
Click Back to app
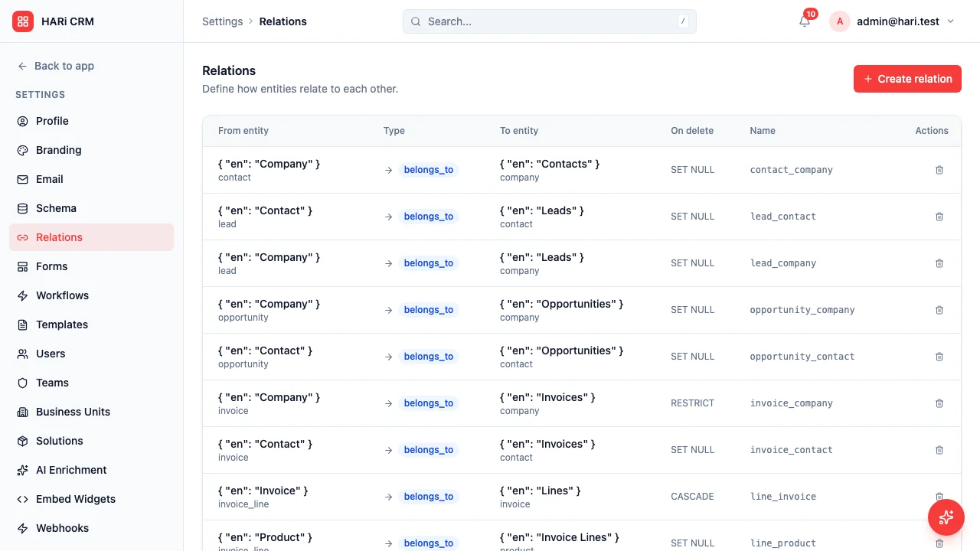55,66
